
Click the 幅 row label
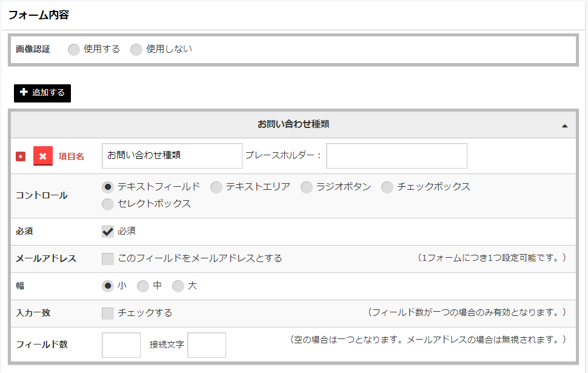pos(20,286)
